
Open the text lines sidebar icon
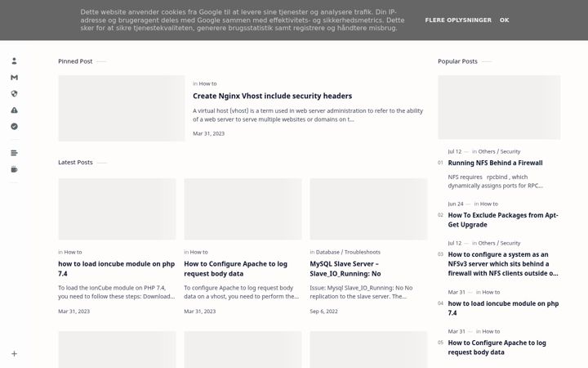click(14, 153)
